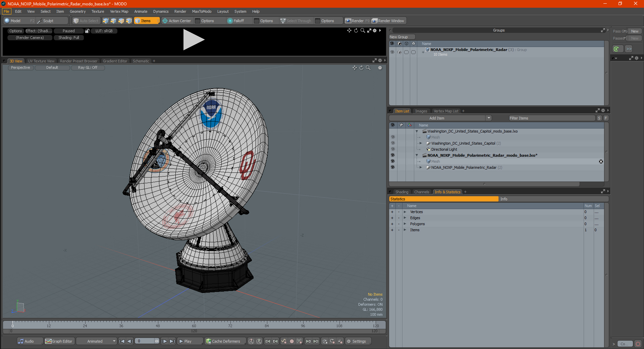Image resolution: width=644 pixels, height=349 pixels.
Task: Click Ray GL: Off button
Action: pyautogui.click(x=88, y=67)
